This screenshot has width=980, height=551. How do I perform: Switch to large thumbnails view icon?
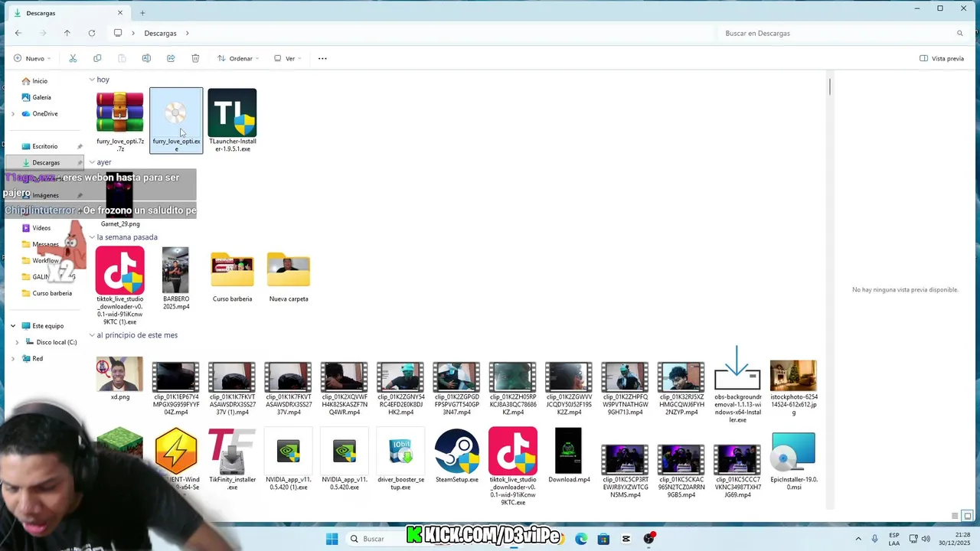[968, 516]
